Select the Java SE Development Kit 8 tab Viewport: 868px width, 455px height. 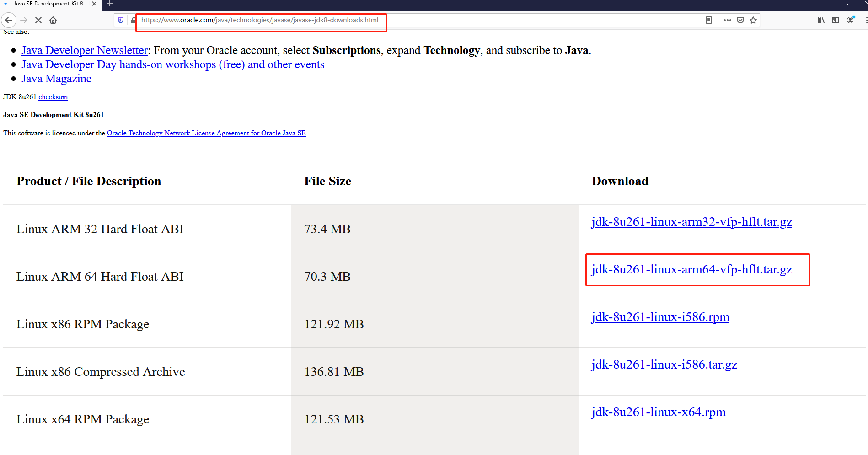pos(49,4)
